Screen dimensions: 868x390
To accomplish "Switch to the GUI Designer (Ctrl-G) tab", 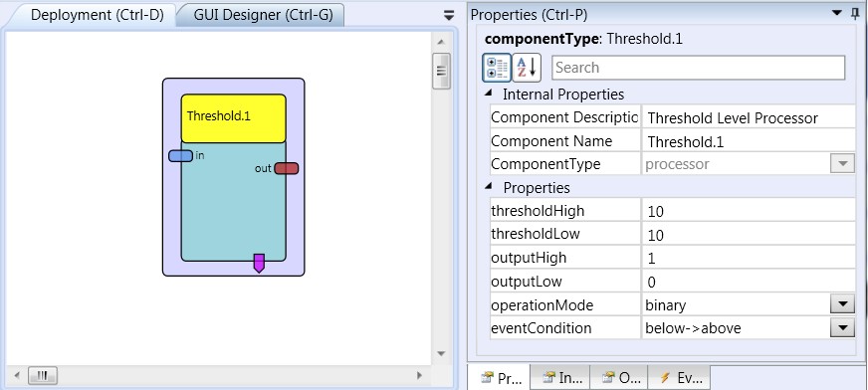I will (263, 15).
